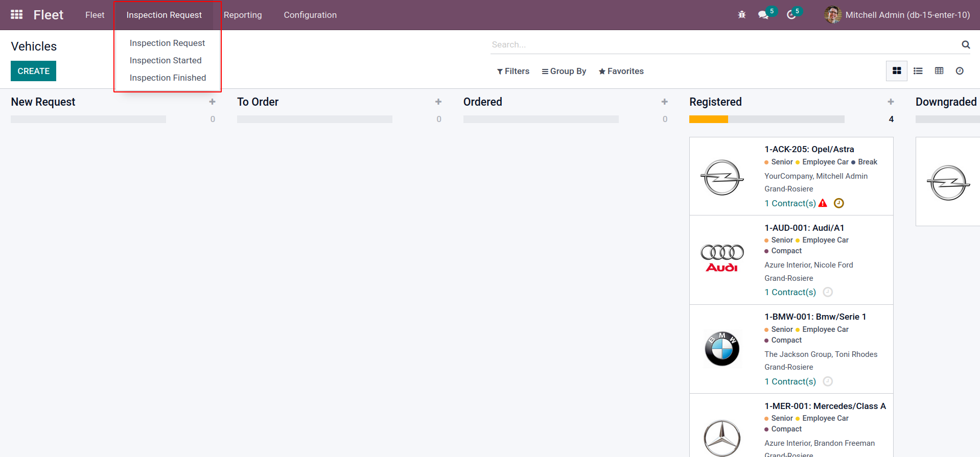980x457 pixels.
Task: Open the Mitchell Admin user menu
Action: pyautogui.click(x=897, y=15)
